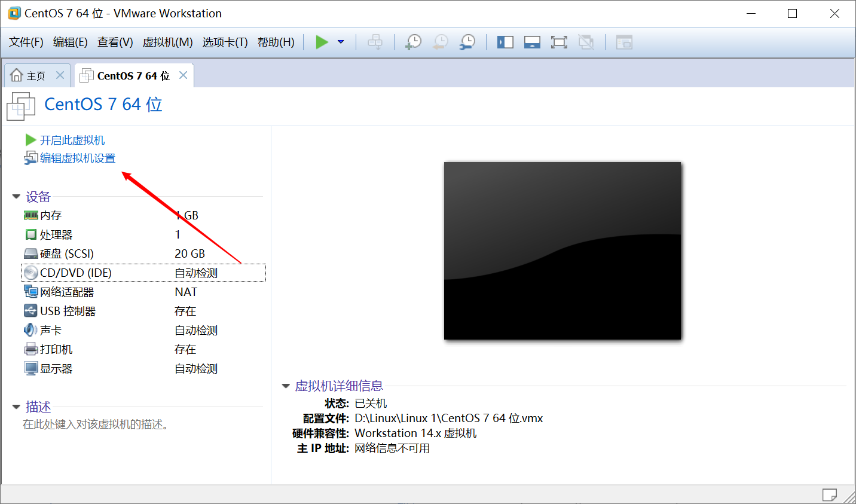Viewport: 856px width, 504px height.
Task: Select the CD/DVD (IDE) device icon
Action: pos(30,272)
